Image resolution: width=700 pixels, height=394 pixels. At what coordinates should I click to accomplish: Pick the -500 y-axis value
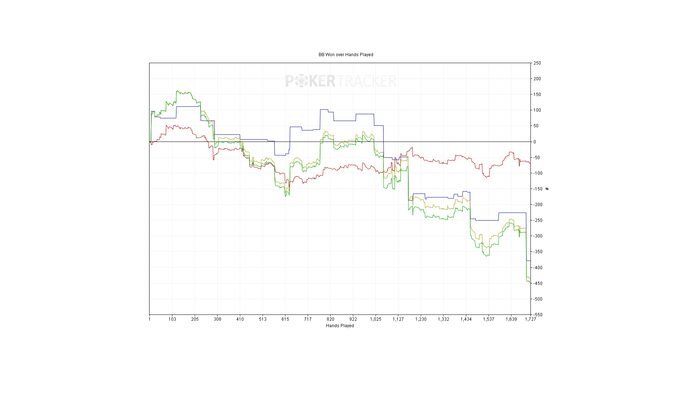[x=537, y=299]
